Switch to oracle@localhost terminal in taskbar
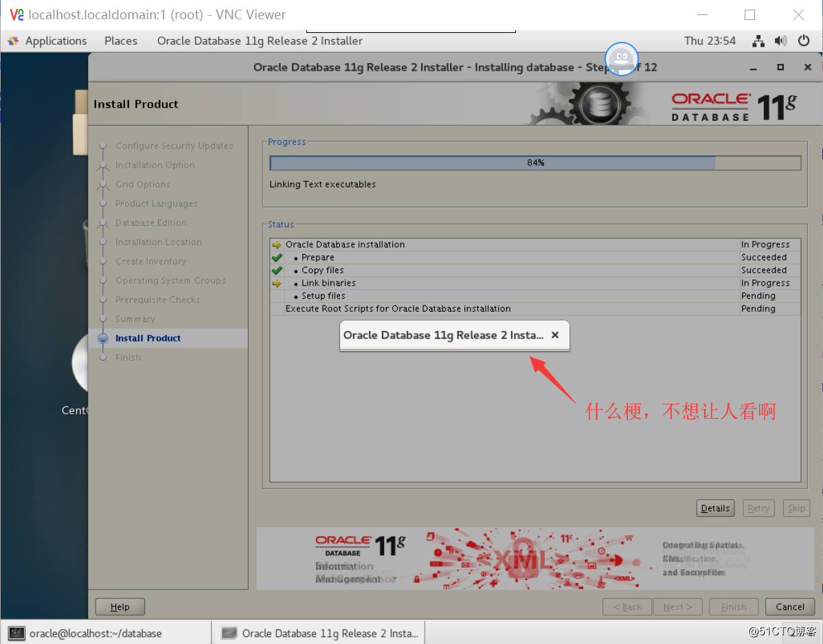The width and height of the screenshot is (823, 644). pyautogui.click(x=106, y=633)
